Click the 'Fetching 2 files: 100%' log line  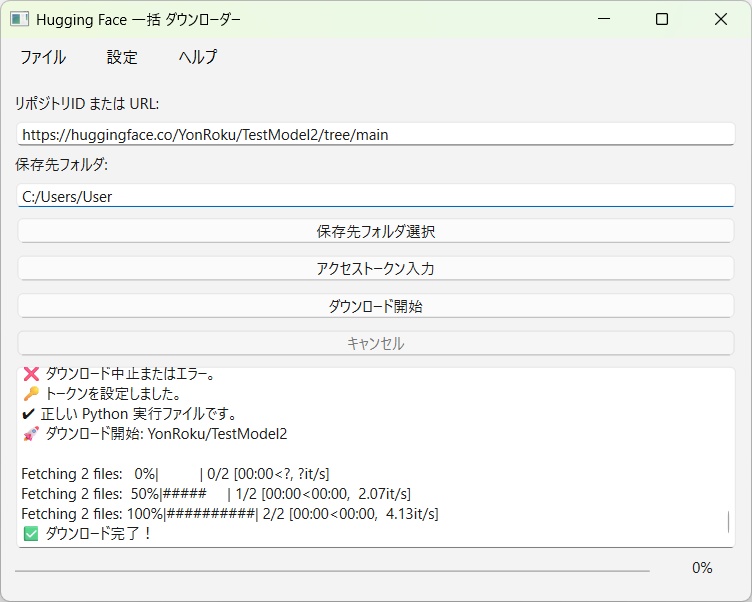230,514
